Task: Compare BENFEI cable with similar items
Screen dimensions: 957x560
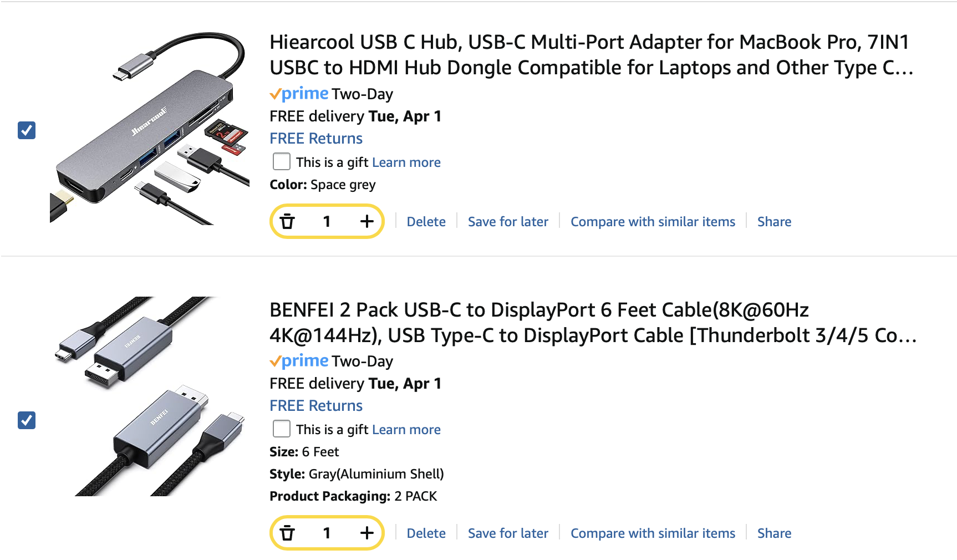Action: pyautogui.click(x=653, y=533)
